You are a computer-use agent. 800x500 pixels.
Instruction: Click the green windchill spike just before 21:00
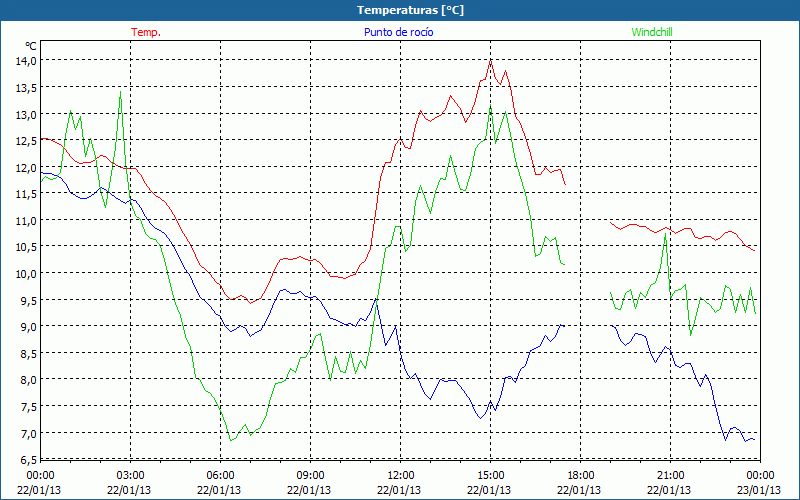[x=665, y=234]
